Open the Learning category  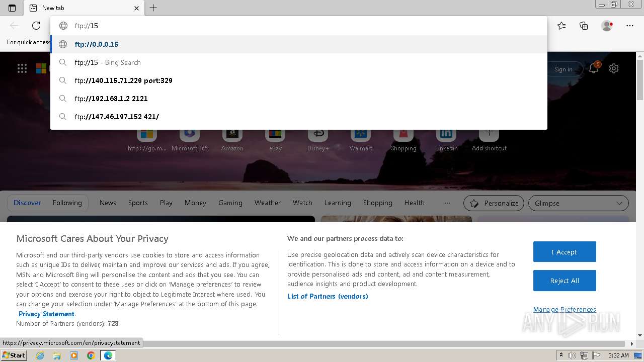tap(338, 203)
